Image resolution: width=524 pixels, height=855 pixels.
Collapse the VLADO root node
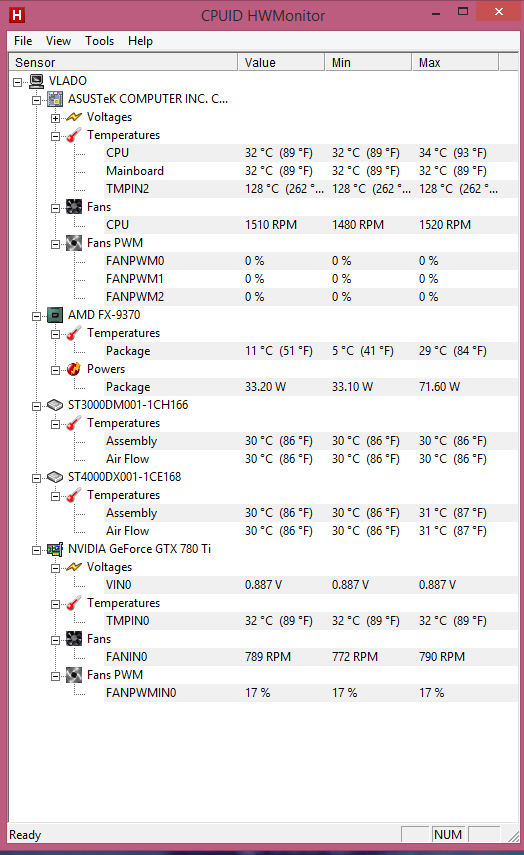click(17, 82)
